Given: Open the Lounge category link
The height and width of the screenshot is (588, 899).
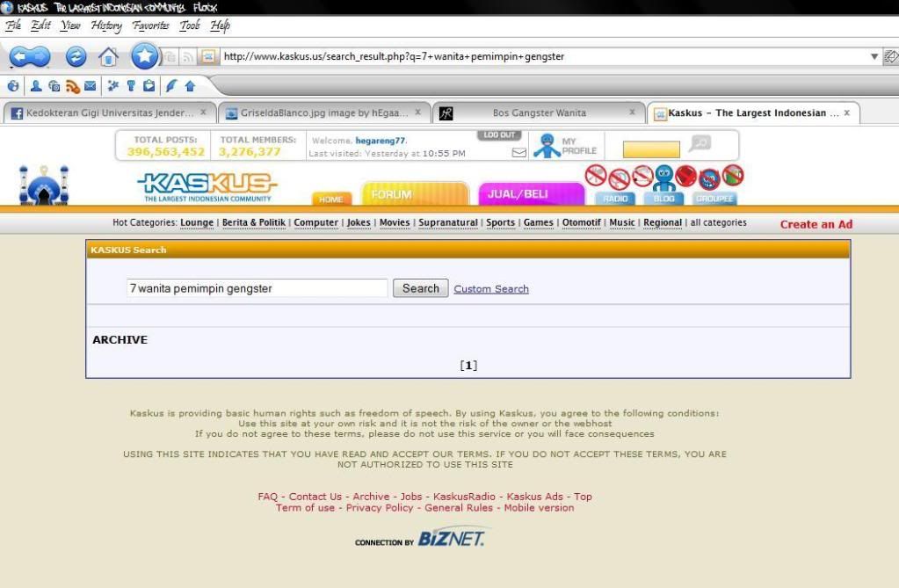Looking at the screenshot, I should point(197,222).
